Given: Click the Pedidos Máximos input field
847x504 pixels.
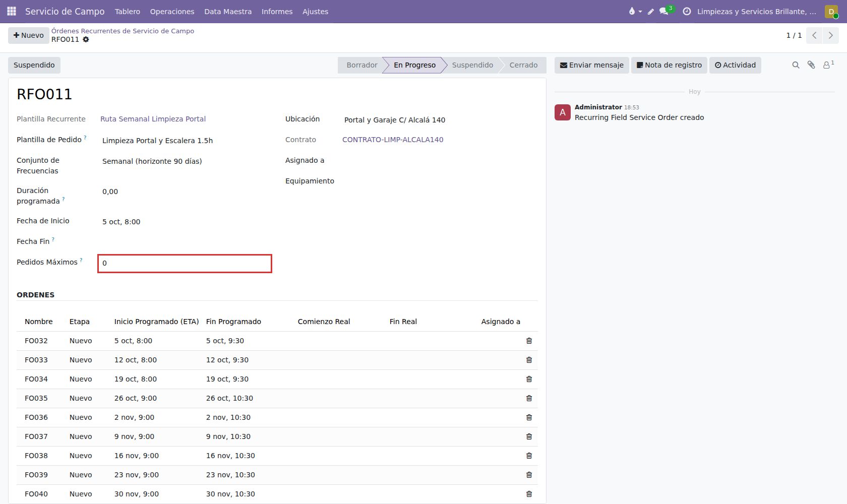Looking at the screenshot, I should pyautogui.click(x=185, y=264).
